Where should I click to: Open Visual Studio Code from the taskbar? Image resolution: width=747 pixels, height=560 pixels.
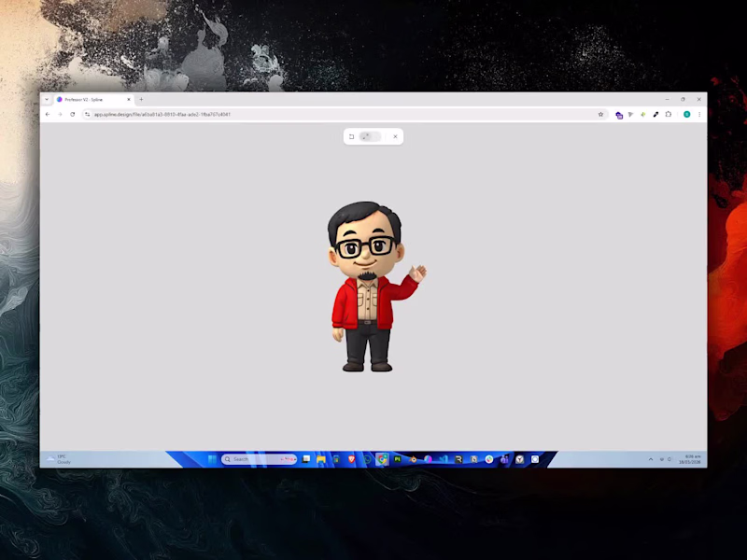[x=444, y=459]
